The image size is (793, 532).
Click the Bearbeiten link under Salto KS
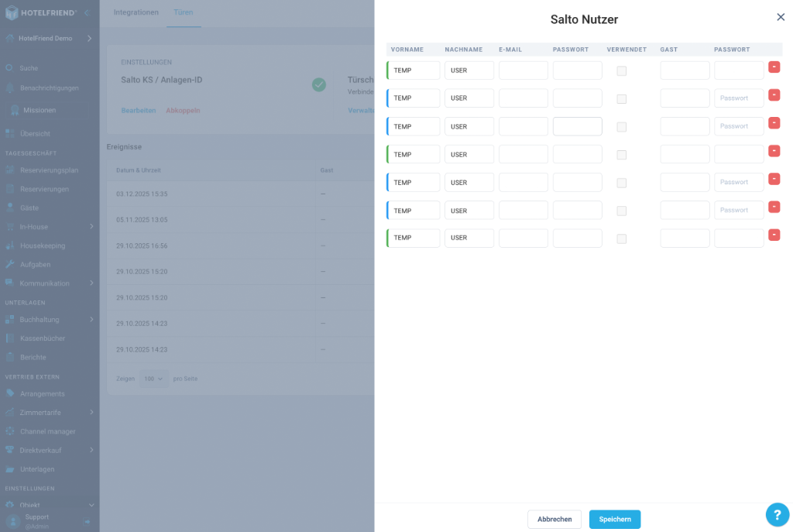click(139, 110)
